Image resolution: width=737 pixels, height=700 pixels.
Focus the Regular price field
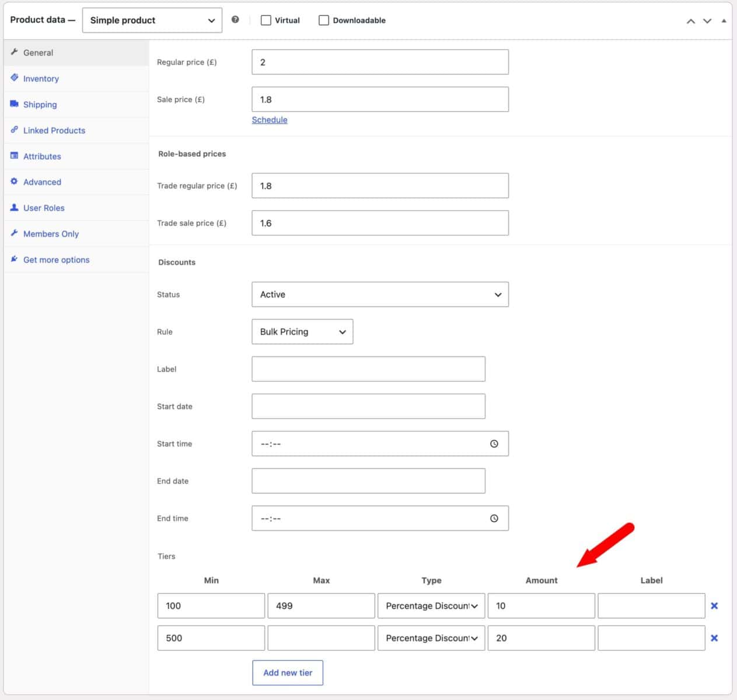coord(380,62)
